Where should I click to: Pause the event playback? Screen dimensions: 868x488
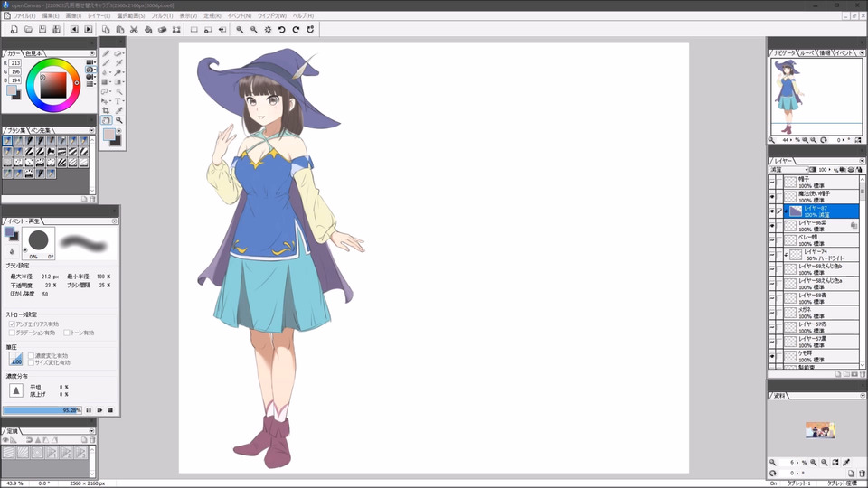point(89,410)
